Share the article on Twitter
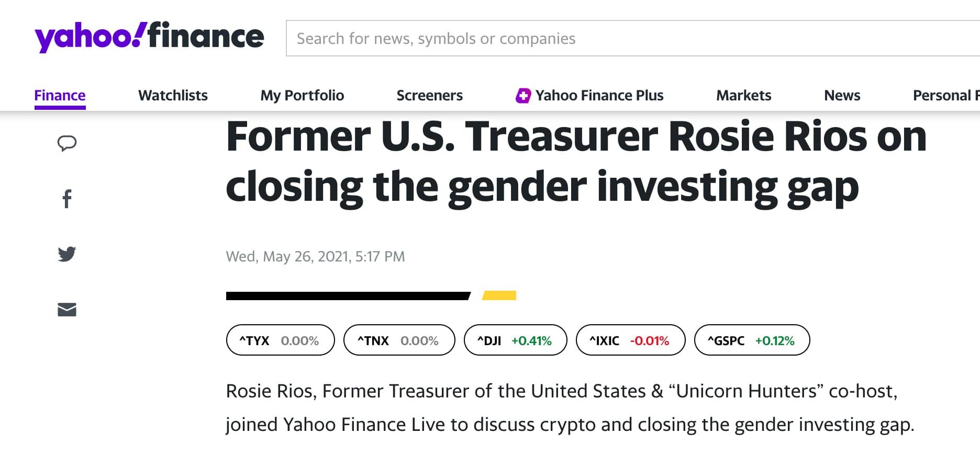Viewport: 980px width, 456px height. click(x=67, y=254)
